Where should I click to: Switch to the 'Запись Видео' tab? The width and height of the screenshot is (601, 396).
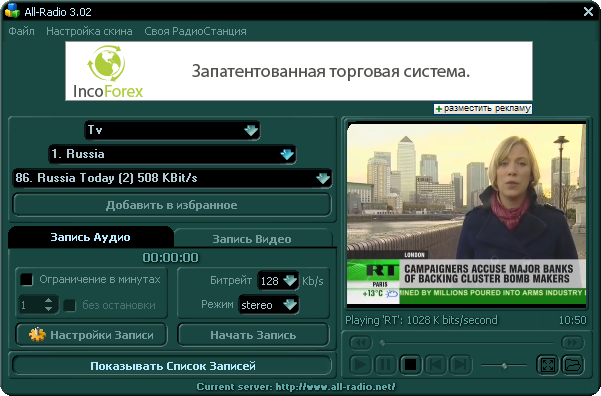252,239
